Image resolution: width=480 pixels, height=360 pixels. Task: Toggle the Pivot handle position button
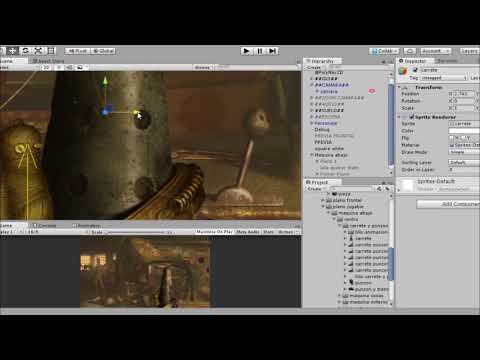click(78, 51)
